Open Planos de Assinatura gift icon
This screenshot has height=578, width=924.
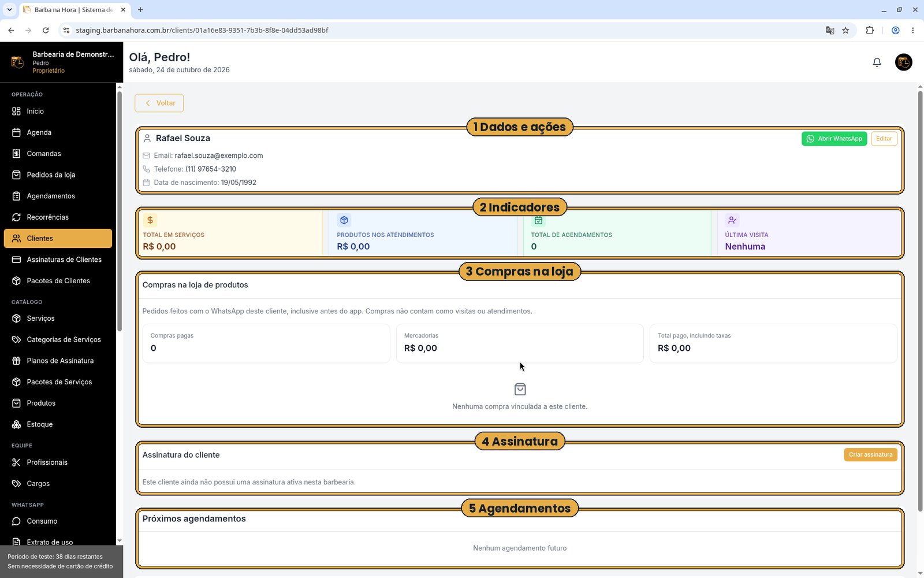(x=16, y=361)
